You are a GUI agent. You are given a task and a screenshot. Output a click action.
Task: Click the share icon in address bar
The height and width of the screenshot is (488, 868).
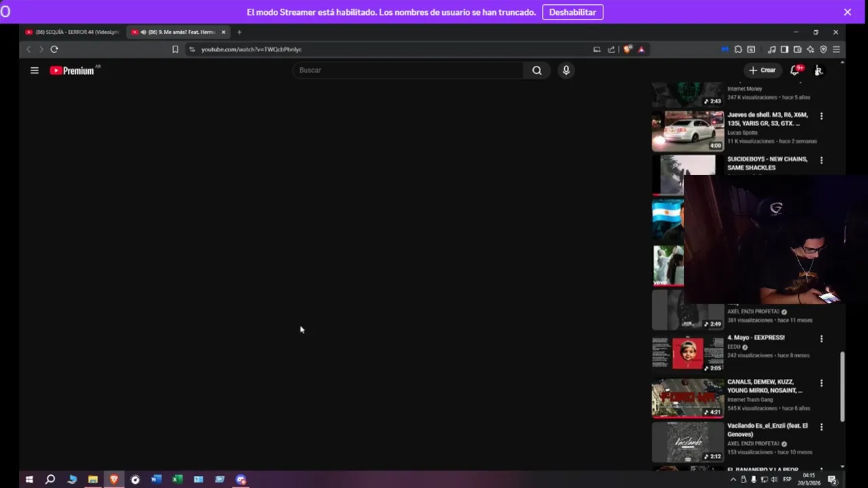611,49
